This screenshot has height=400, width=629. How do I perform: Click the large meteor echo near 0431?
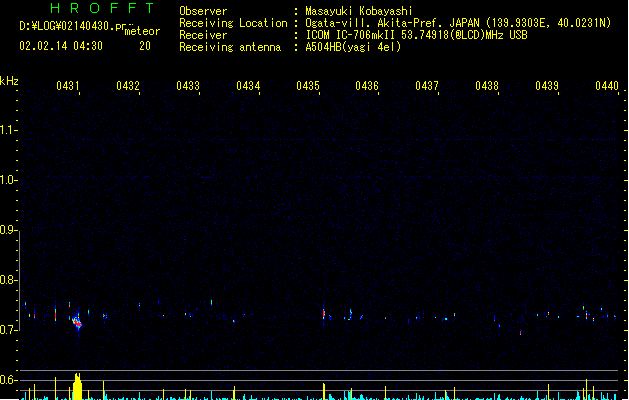(77, 323)
